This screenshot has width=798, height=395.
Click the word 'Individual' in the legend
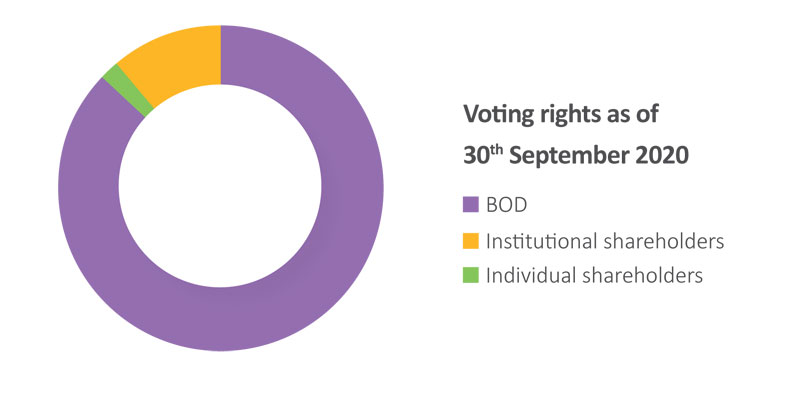(530, 275)
